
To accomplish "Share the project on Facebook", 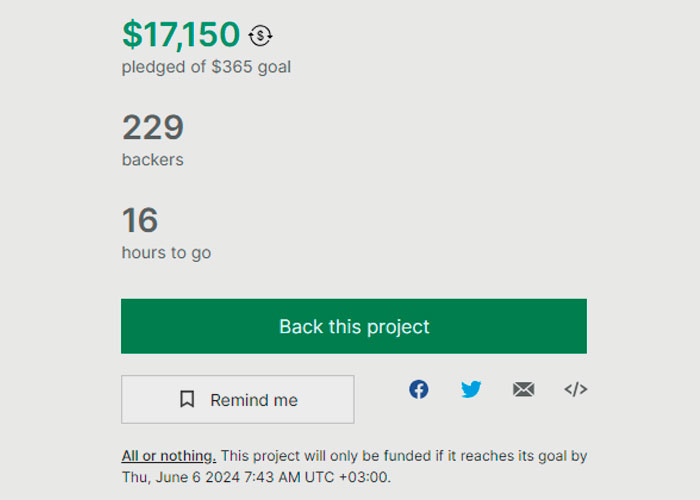I will [x=419, y=389].
